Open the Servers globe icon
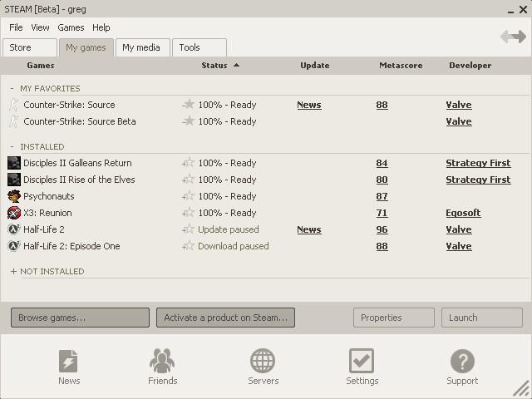This screenshot has height=399, width=532. [x=263, y=361]
